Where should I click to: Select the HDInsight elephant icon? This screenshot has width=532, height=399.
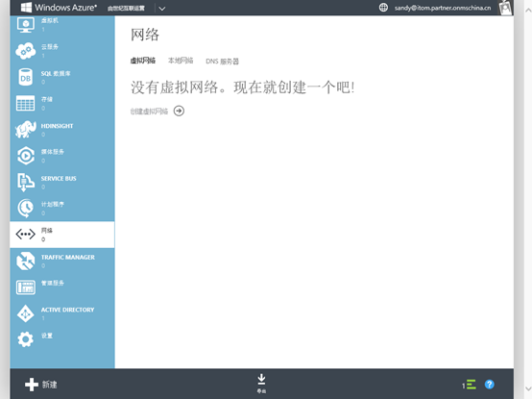25,130
